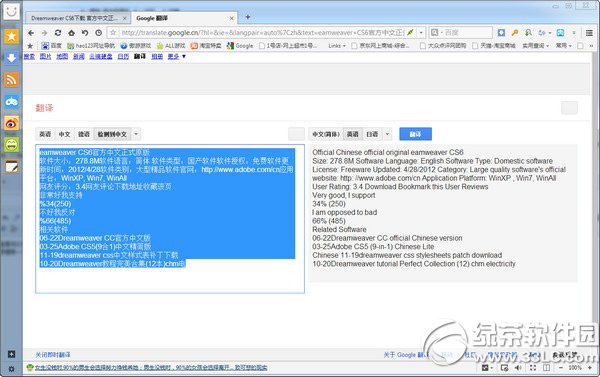600x377 pixels.
Task: Open the notepad sidebar icon
Action: [11, 167]
